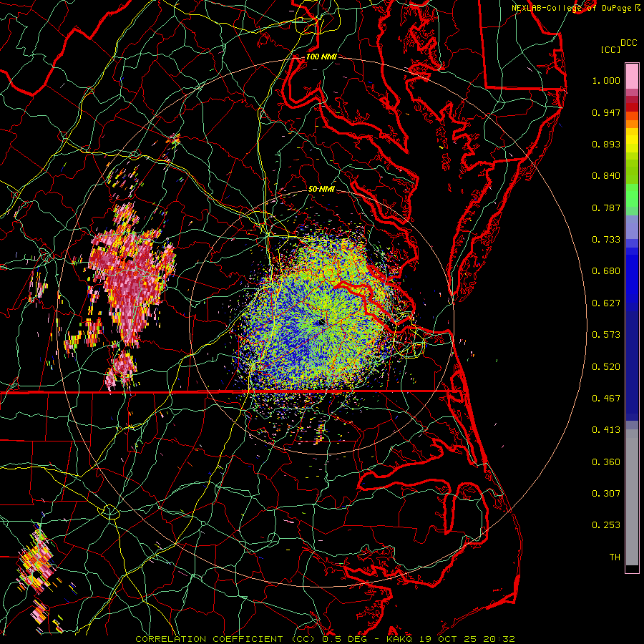The image size is (644, 644).
Task: Click the DCC label above color scale
Action: (629, 43)
